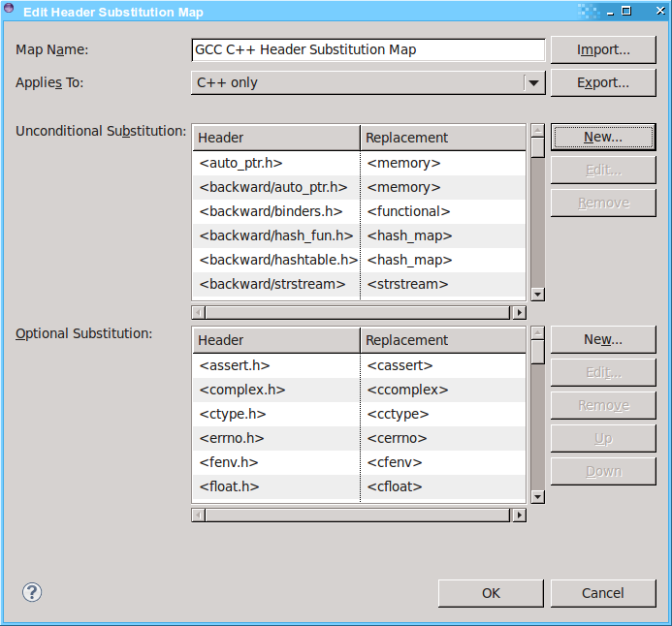Image resolution: width=672 pixels, height=626 pixels.
Task: Click the unconditional table scroll-up arrow
Action: click(x=537, y=130)
